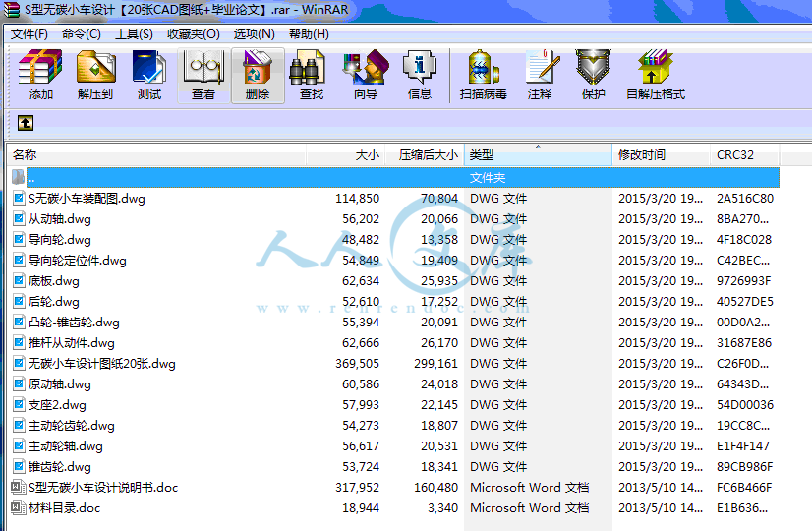Click the Delete (删除) recycle icon

(258, 67)
